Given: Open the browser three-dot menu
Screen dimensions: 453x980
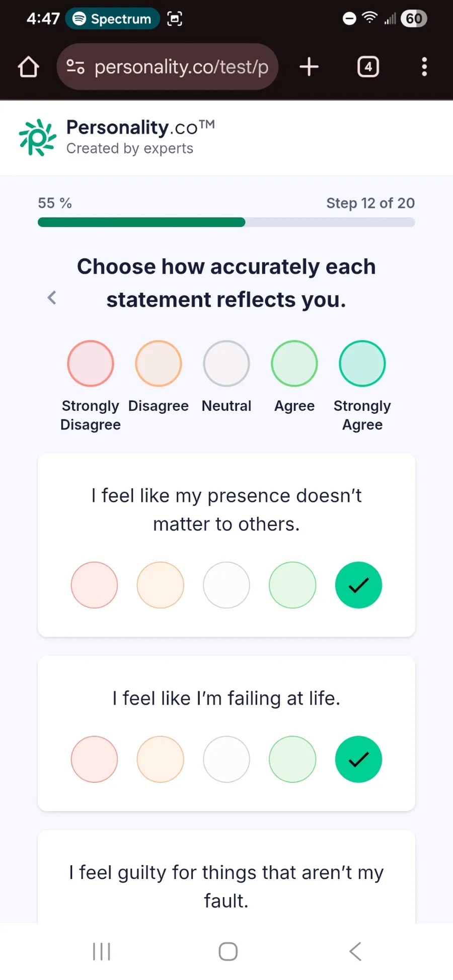Looking at the screenshot, I should (x=424, y=67).
